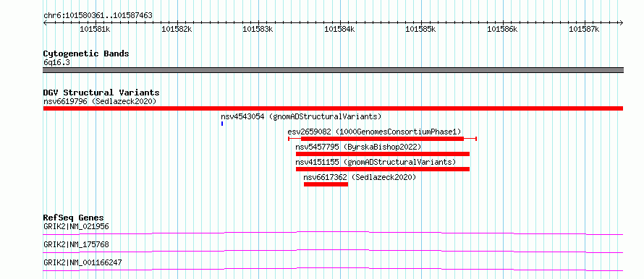644x279 pixels.
Task: Click the GRIK2|NM_175768 gene label
Action: point(77,244)
